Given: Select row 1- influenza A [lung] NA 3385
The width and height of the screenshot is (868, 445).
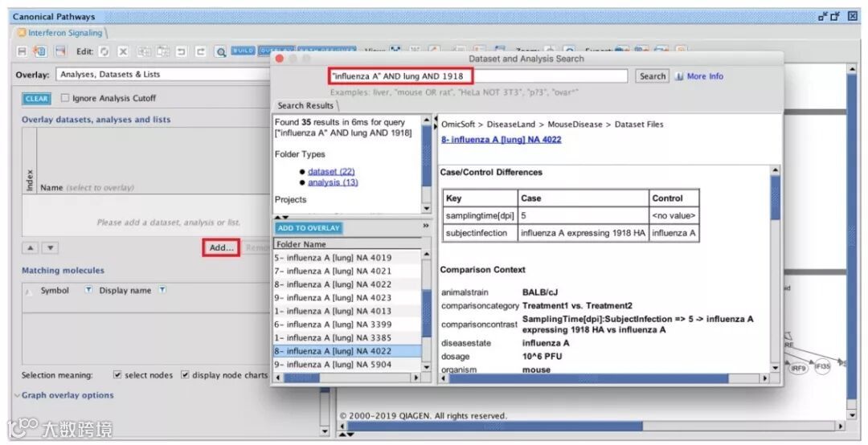Looking at the screenshot, I should (348, 337).
